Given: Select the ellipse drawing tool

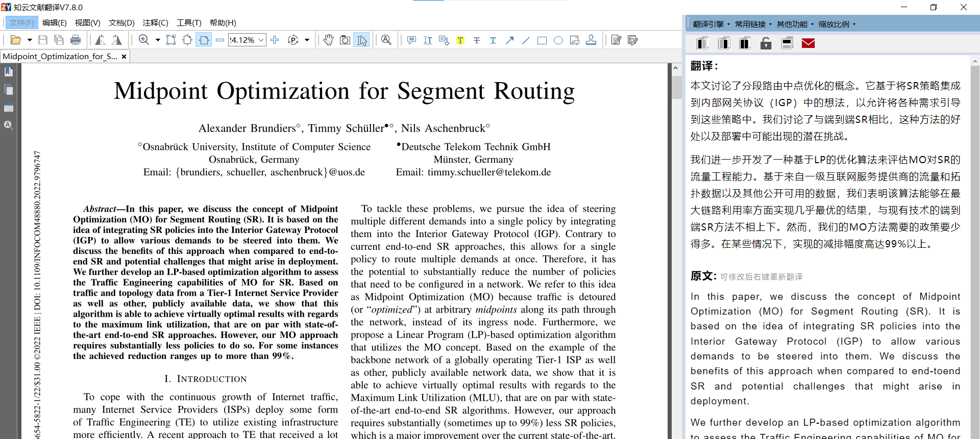Looking at the screenshot, I should coord(558,40).
